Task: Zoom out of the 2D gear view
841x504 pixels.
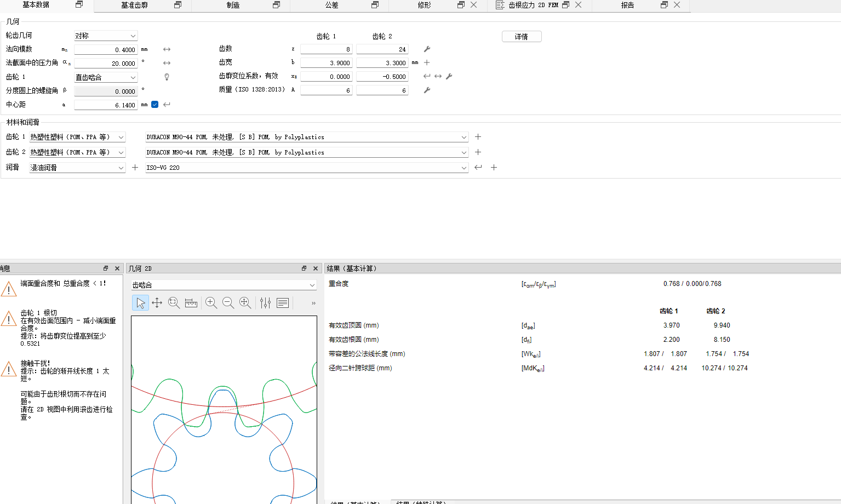Action: click(228, 303)
